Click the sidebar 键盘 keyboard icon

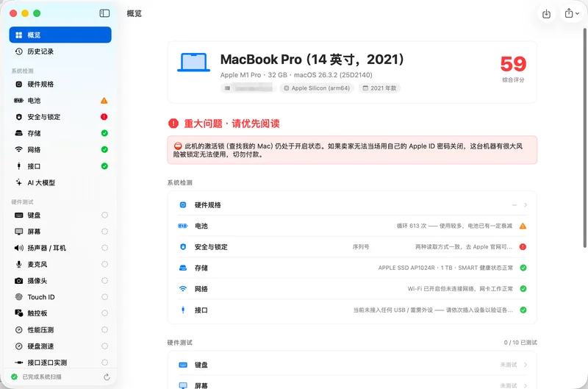tap(19, 215)
